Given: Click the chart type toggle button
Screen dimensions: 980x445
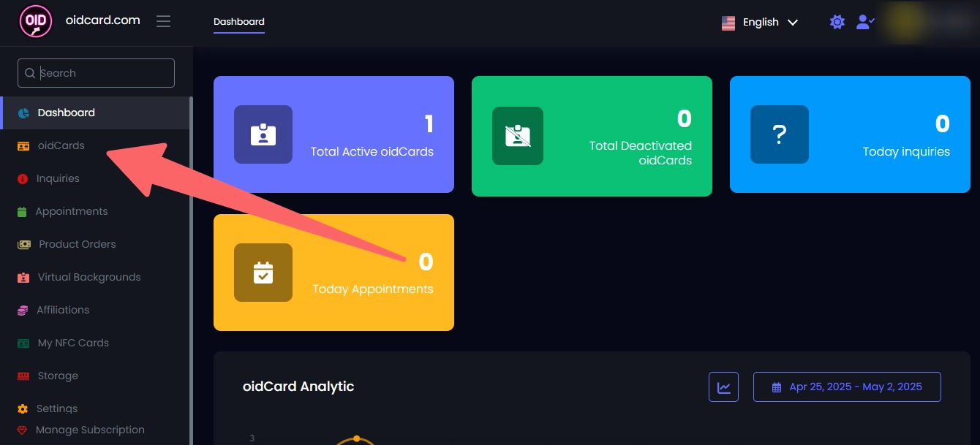Looking at the screenshot, I should pos(723,387).
